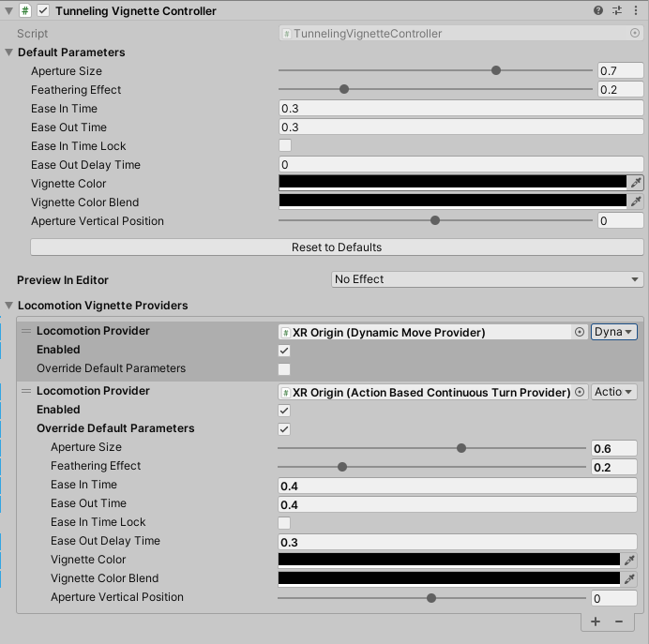Collapse Locomotion Vignette Providers foldout
The width and height of the screenshot is (649, 644).
click(9, 306)
